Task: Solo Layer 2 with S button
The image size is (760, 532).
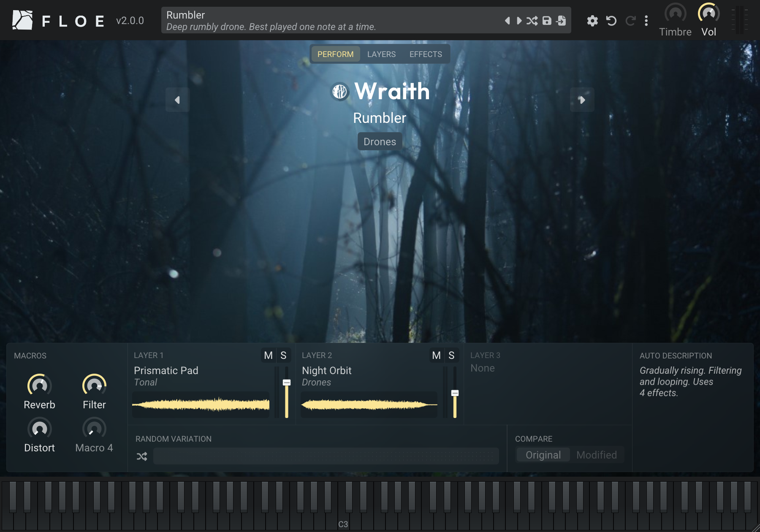Action: tap(452, 356)
